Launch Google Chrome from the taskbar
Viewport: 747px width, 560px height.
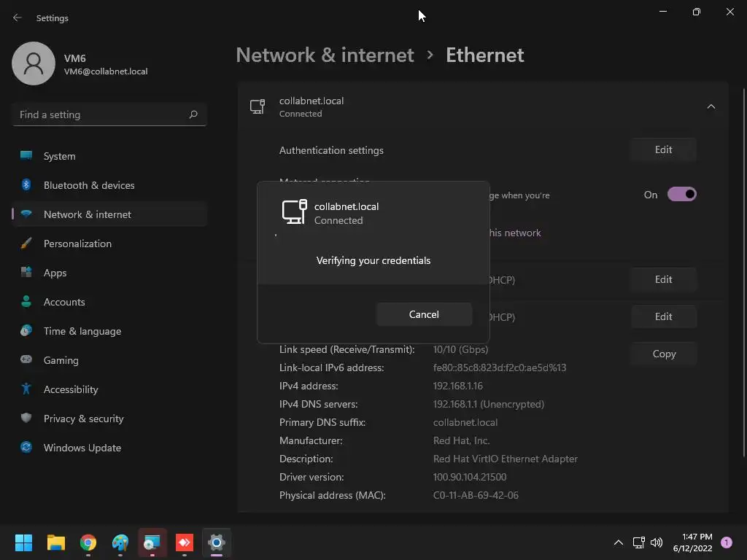(88, 542)
